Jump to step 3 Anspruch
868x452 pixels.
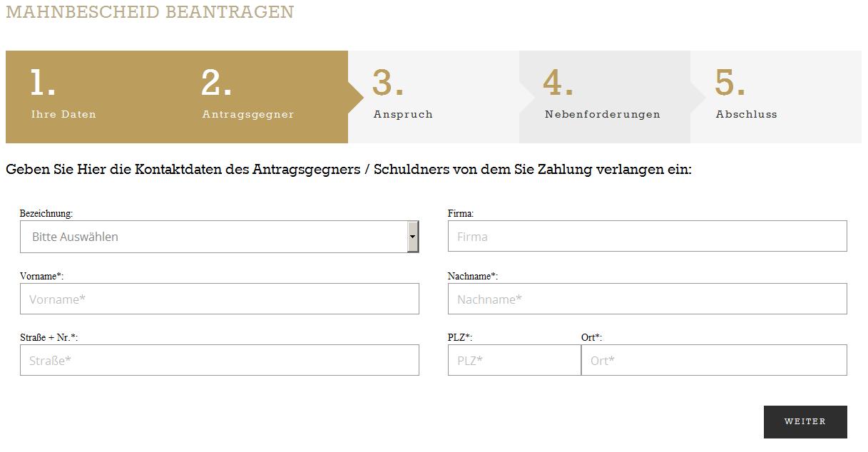(x=404, y=96)
